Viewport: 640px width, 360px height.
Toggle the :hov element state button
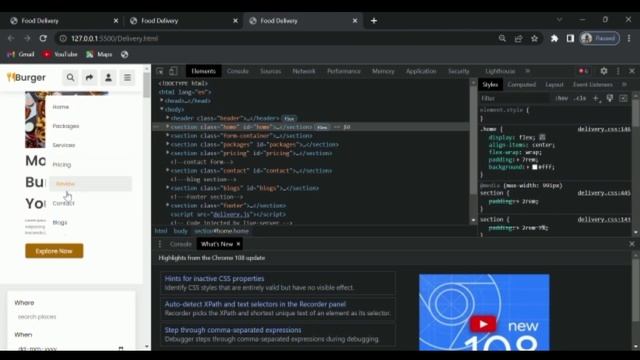coord(562,98)
